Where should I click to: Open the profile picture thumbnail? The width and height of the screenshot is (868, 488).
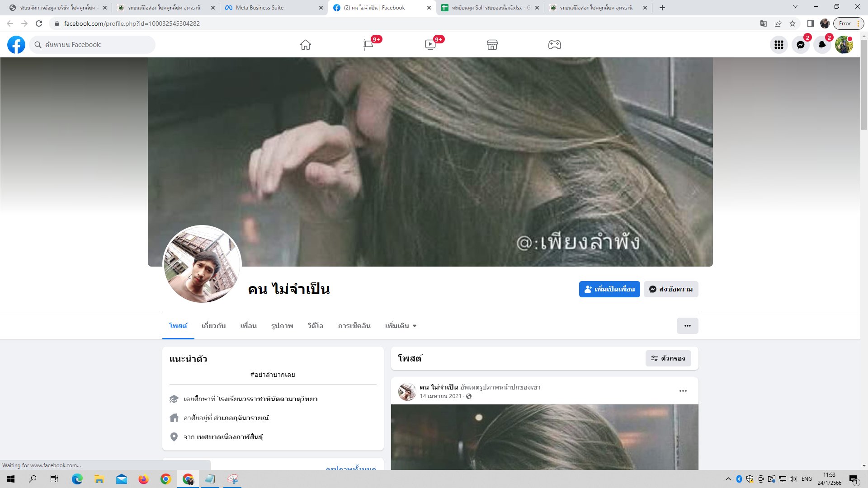(202, 265)
